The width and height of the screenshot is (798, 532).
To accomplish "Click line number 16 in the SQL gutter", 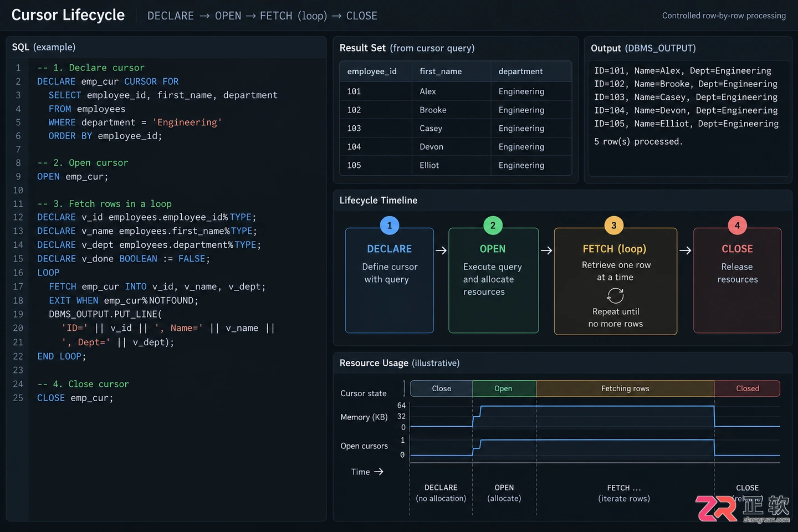I will coord(18,273).
